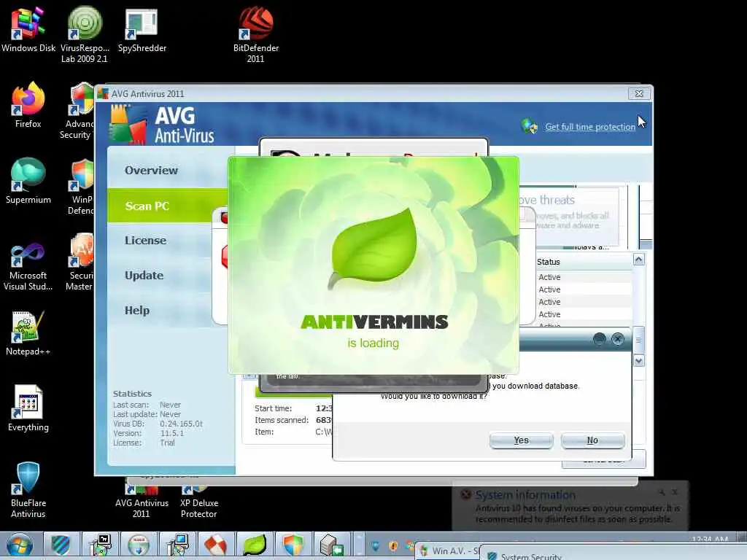747x560 pixels.
Task: Open AVG Antivirus 2011 desktop shortcut
Action: tap(142, 502)
